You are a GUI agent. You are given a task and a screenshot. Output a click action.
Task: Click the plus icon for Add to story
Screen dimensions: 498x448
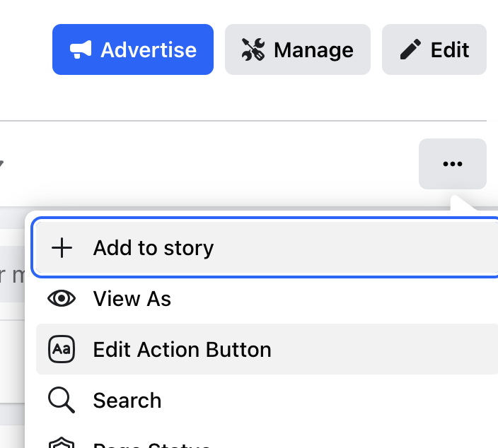point(62,247)
